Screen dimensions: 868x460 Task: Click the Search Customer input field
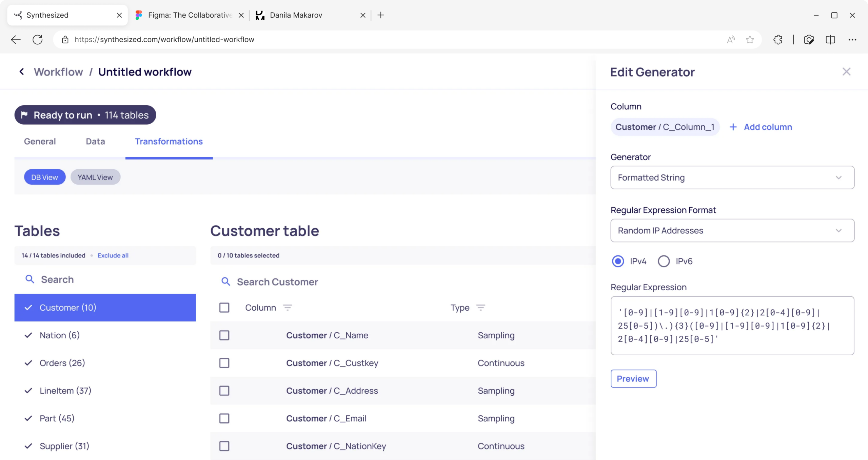pos(403,282)
